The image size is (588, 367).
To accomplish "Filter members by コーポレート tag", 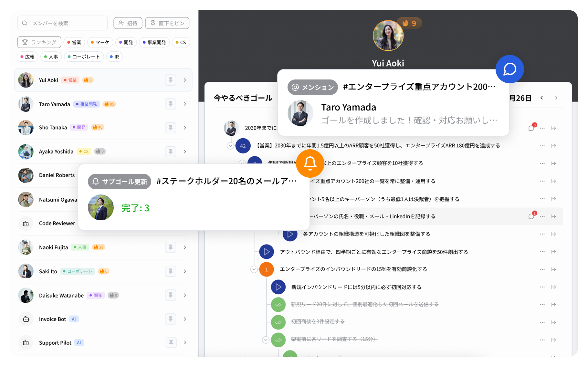I will pos(84,57).
